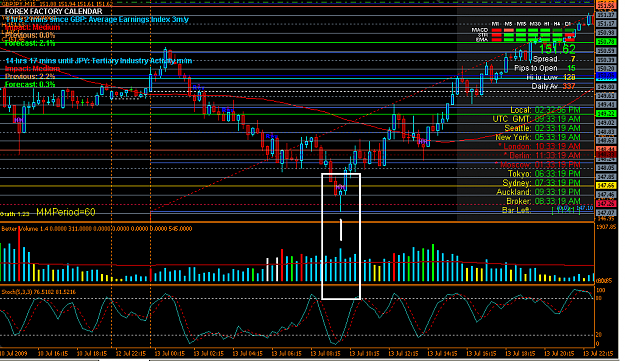Click the London time row
625x361 pixels.
(x=539, y=146)
